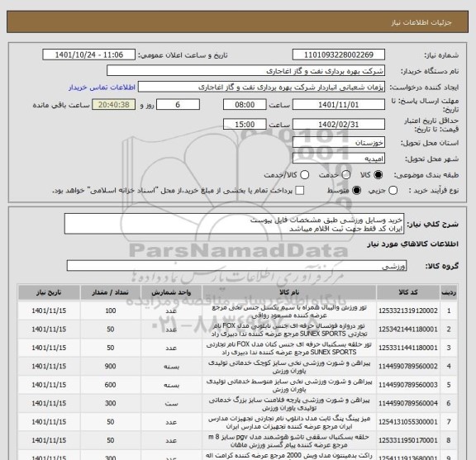This screenshot has height=460, width=476.
Task: Click the deadline hour field 08:00
Action: tap(245, 105)
